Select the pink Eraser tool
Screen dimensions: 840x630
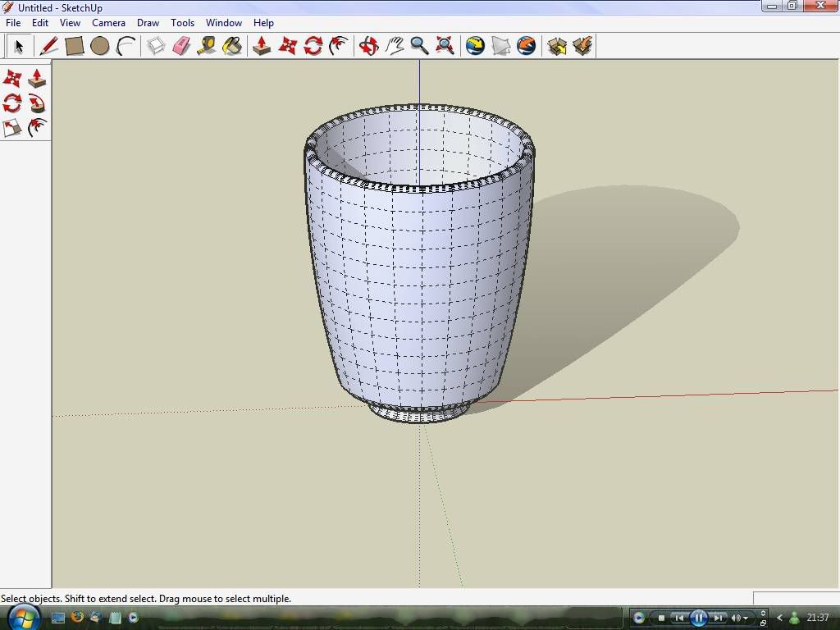pyautogui.click(x=181, y=46)
